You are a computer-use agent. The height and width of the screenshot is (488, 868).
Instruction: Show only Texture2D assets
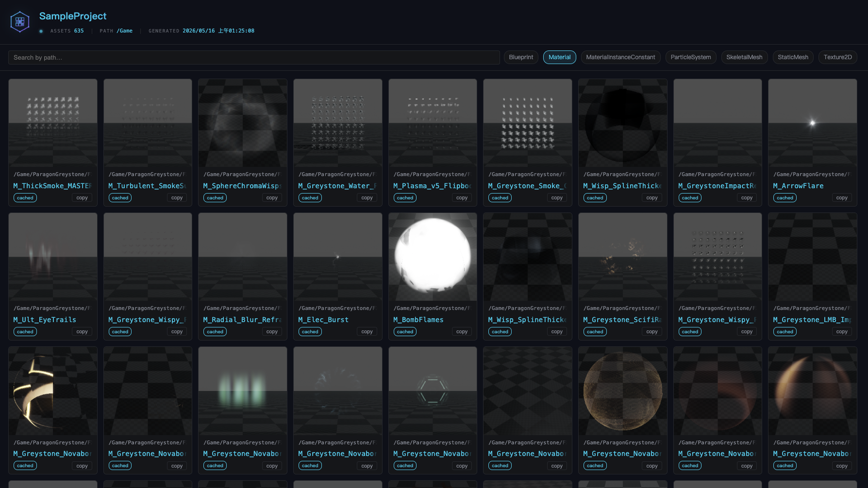click(837, 57)
